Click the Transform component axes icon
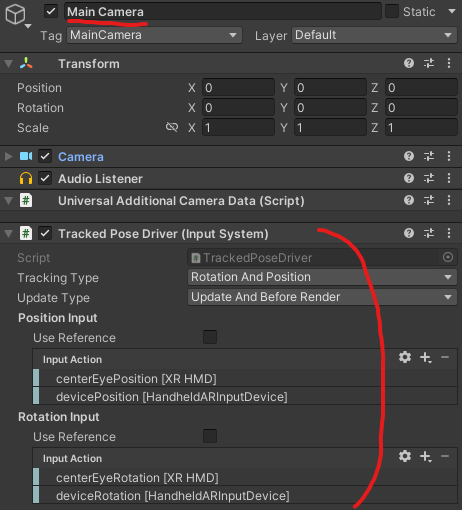This screenshot has width=462, height=510. click(26, 63)
